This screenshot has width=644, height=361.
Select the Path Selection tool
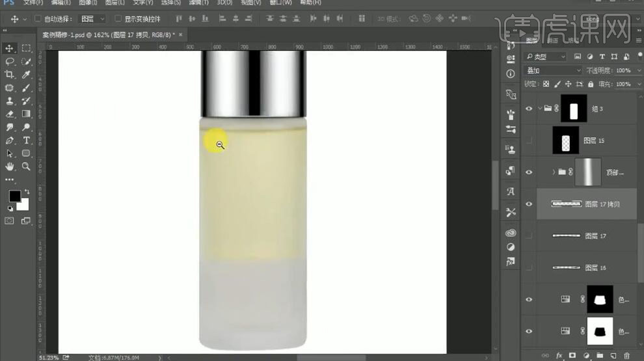tap(9, 154)
